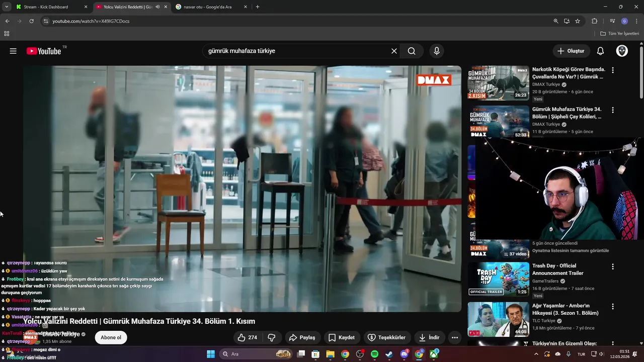
Task: Download the video with İndir
Action: (x=429, y=337)
